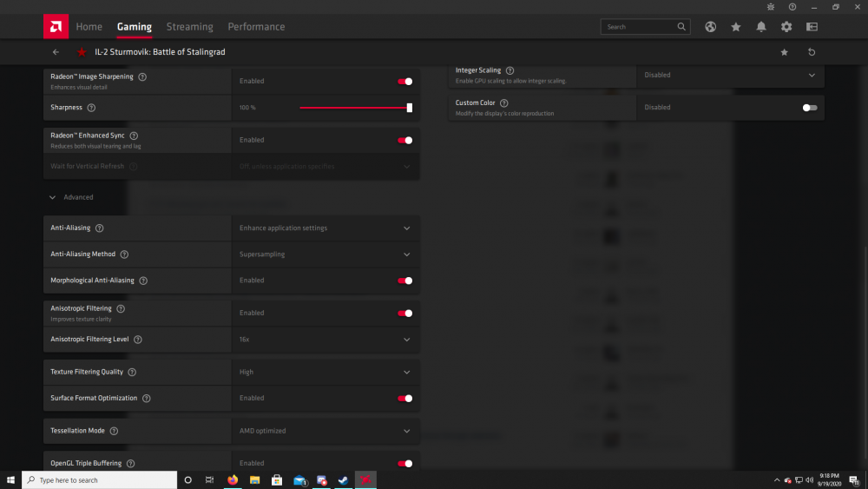Open the notifications bell icon
Image resolution: width=868 pixels, height=489 pixels.
pyautogui.click(x=761, y=27)
